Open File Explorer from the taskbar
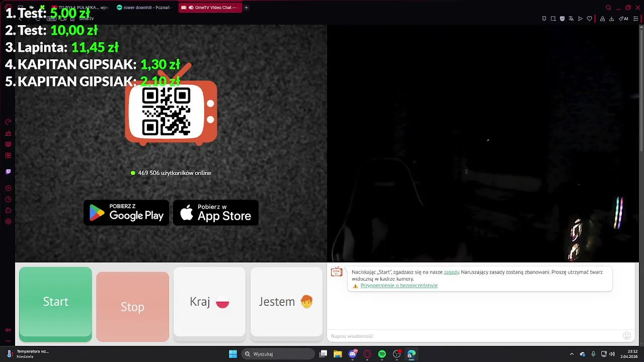Viewport: 644px width, 362px height. 338,354
